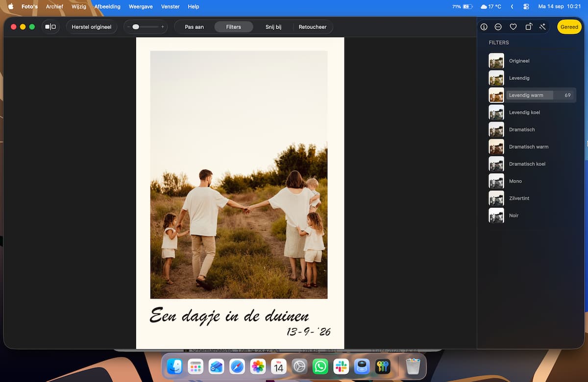
Task: Open the Snij bij tab
Action: [x=273, y=27]
